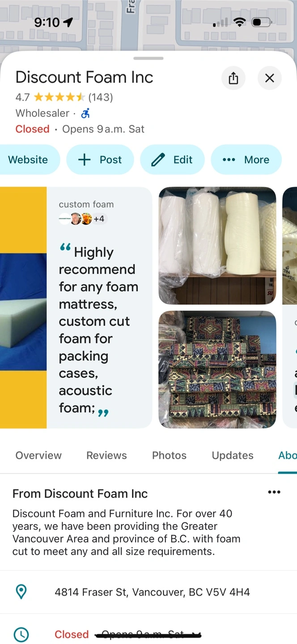The width and height of the screenshot is (297, 644).
Task: Open three-dot menu for From Discount Foam Inc
Action: [x=274, y=492]
